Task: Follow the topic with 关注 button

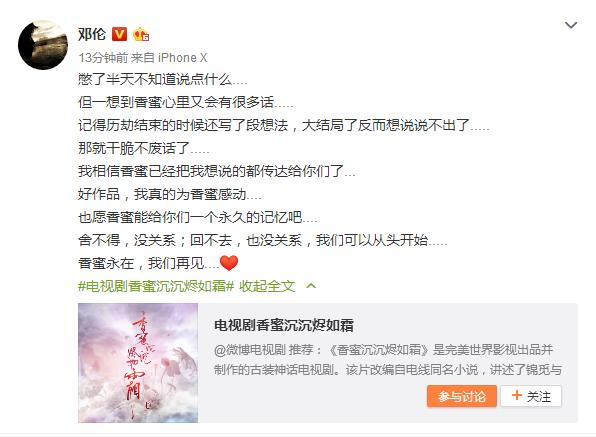Action: [x=531, y=396]
